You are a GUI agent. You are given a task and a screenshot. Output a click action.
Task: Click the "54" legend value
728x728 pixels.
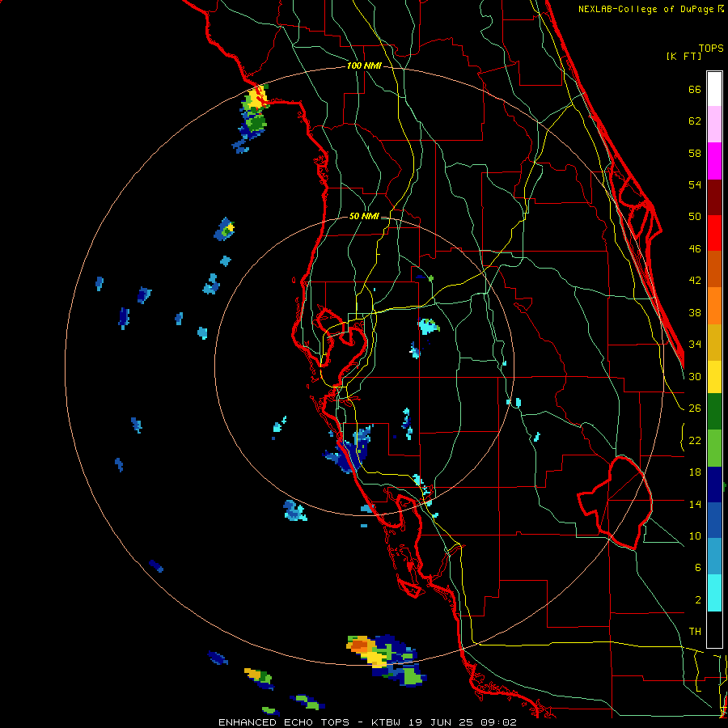[695, 185]
